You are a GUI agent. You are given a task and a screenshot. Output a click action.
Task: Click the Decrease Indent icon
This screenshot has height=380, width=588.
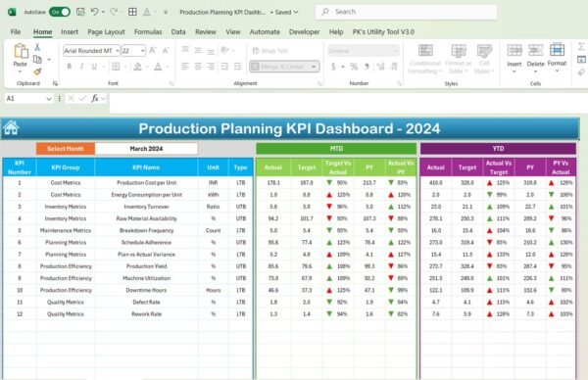224,67
